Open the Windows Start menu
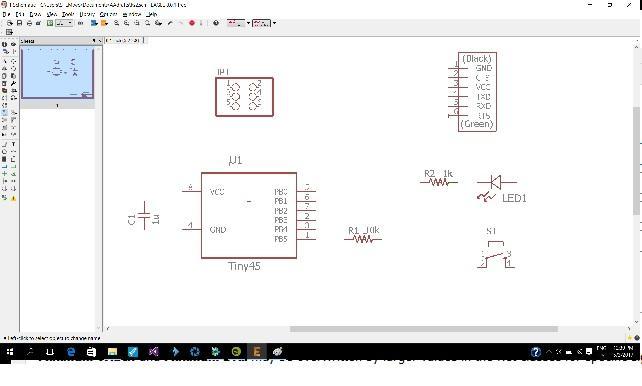 pos(10,352)
